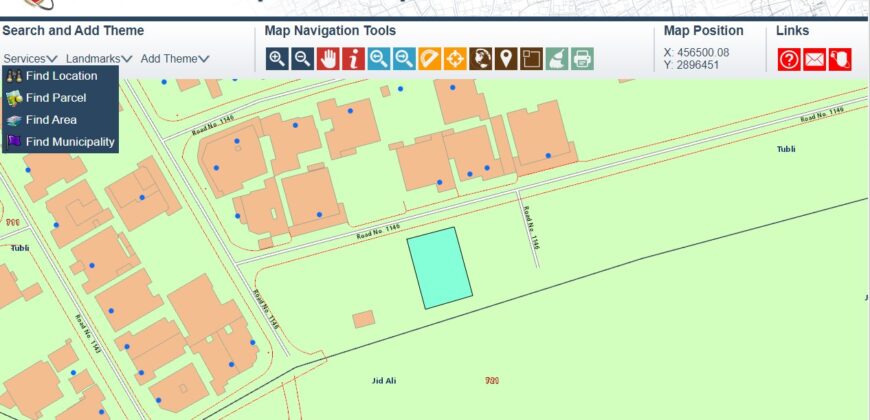Screen dimensions: 870x420
Task: Click the red envelope email icon
Action: (x=815, y=59)
